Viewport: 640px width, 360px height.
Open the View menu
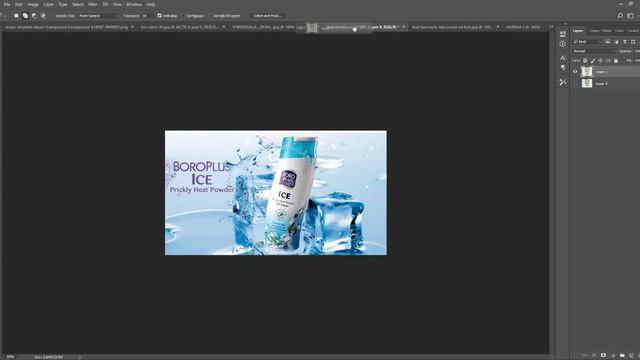[x=117, y=4]
